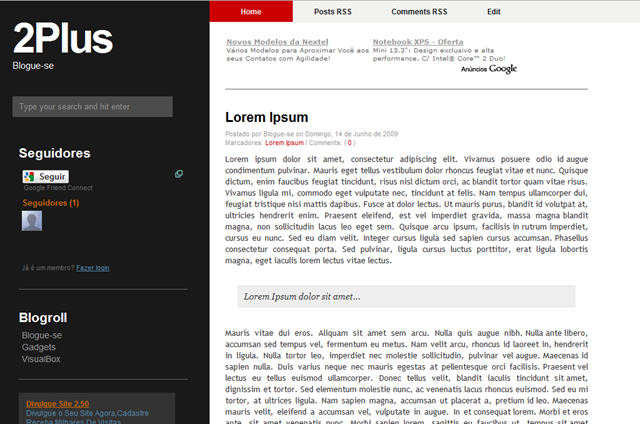
Task: Open Gadgets in the Blogroll
Action: tap(39, 347)
